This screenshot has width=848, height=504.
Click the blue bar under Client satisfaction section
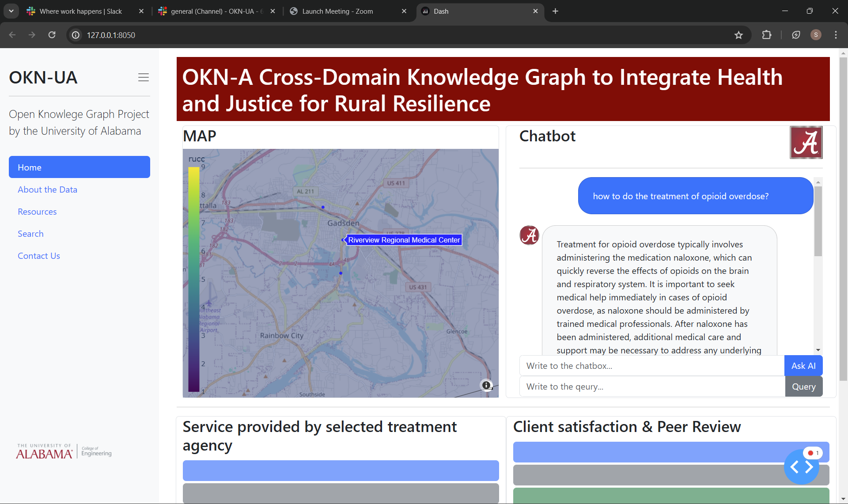coord(671,452)
